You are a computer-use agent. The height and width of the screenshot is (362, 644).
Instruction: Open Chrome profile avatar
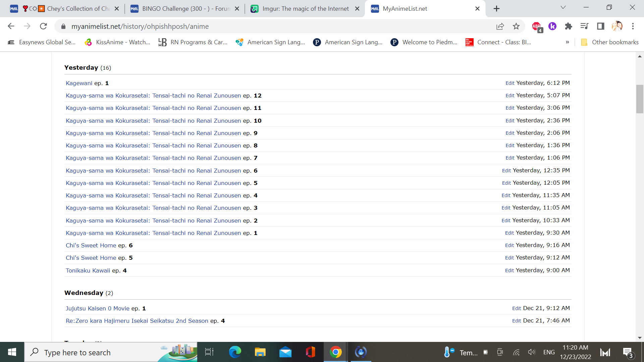[617, 26]
